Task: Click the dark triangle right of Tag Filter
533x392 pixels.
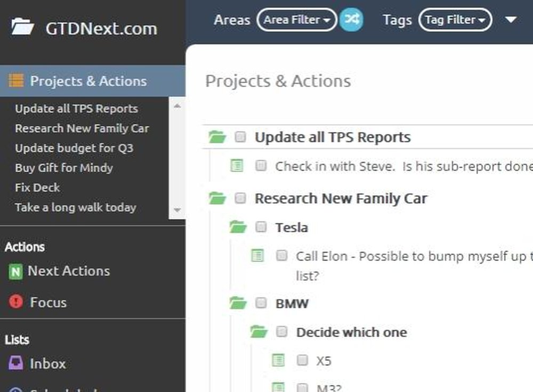Action: click(510, 20)
